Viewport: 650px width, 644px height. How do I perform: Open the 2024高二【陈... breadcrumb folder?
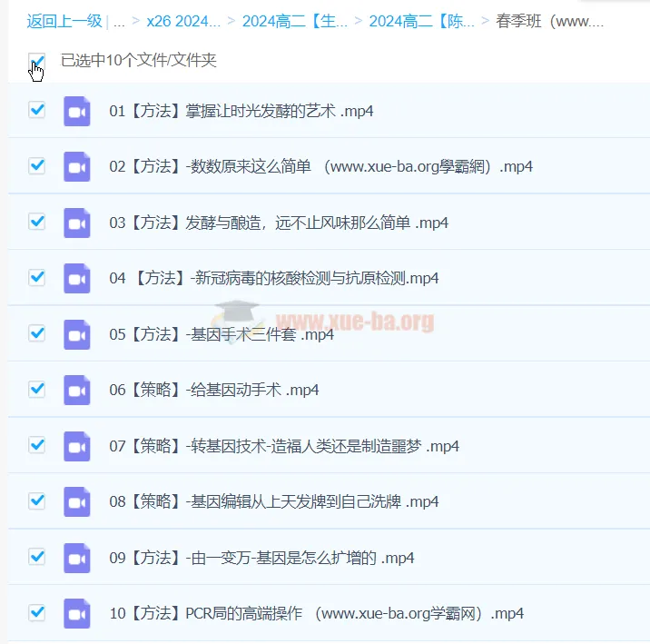pyautogui.click(x=421, y=21)
